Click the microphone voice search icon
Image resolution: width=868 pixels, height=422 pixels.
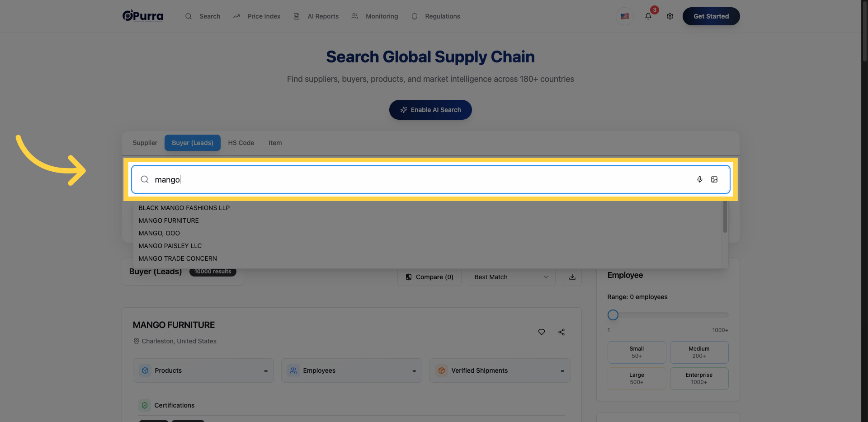699,179
